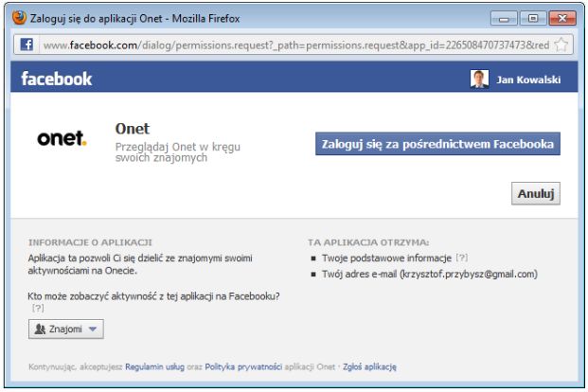The height and width of the screenshot is (392, 588).
Task: Close the Firefox window
Action: click(x=562, y=18)
